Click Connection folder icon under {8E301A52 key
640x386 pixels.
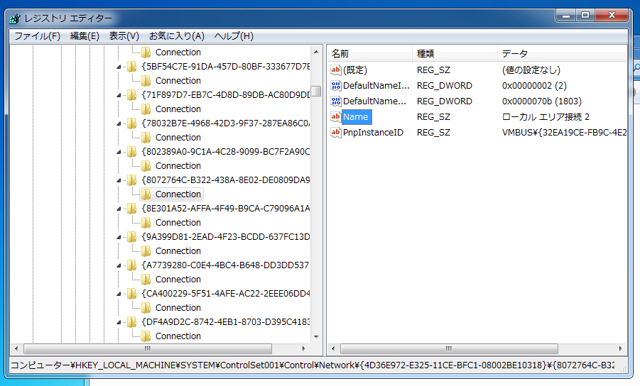146,222
